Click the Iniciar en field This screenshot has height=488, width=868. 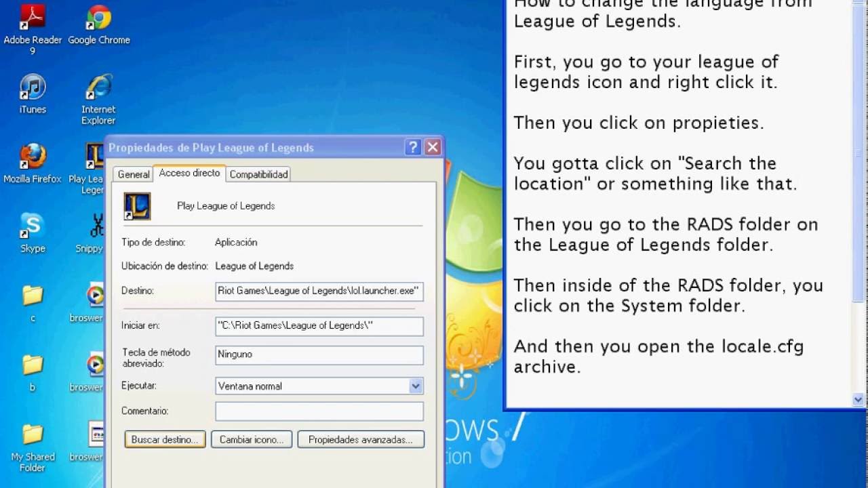tap(319, 326)
